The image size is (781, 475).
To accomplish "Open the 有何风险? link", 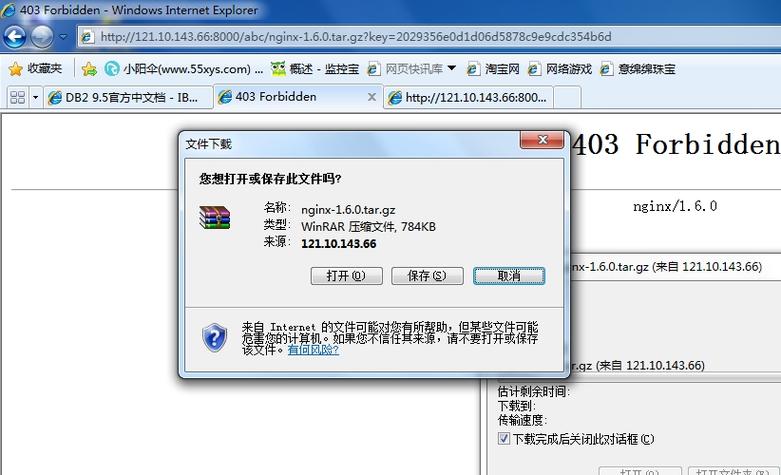I will pos(313,350).
